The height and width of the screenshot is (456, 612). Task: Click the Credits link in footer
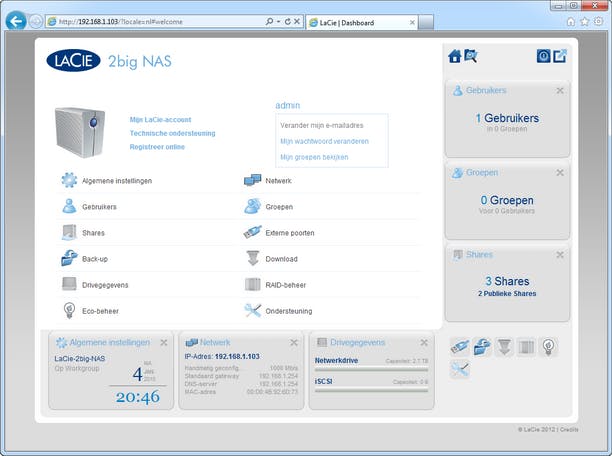click(569, 429)
